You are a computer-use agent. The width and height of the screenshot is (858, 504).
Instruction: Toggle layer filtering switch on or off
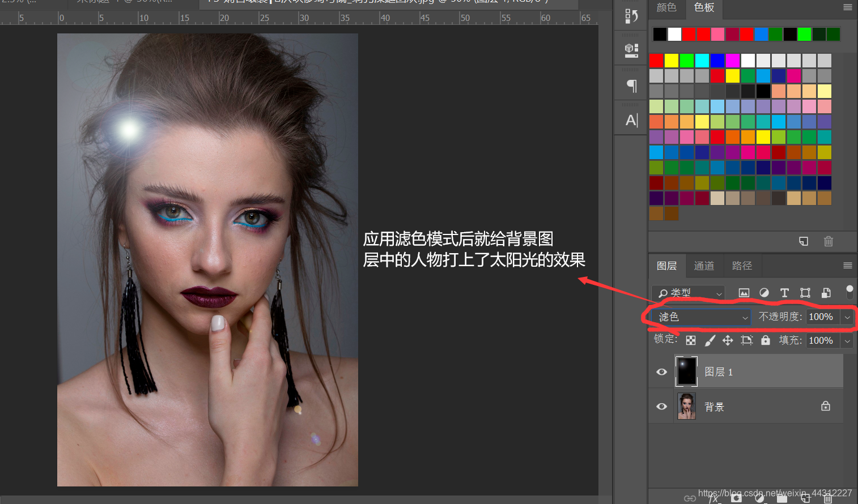click(x=849, y=292)
